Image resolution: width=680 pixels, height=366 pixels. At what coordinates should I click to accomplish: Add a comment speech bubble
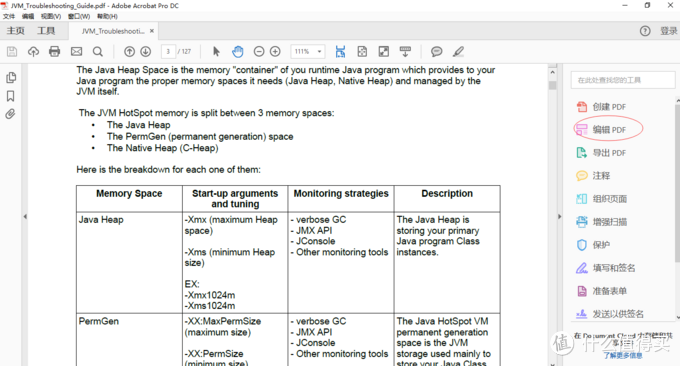437,52
